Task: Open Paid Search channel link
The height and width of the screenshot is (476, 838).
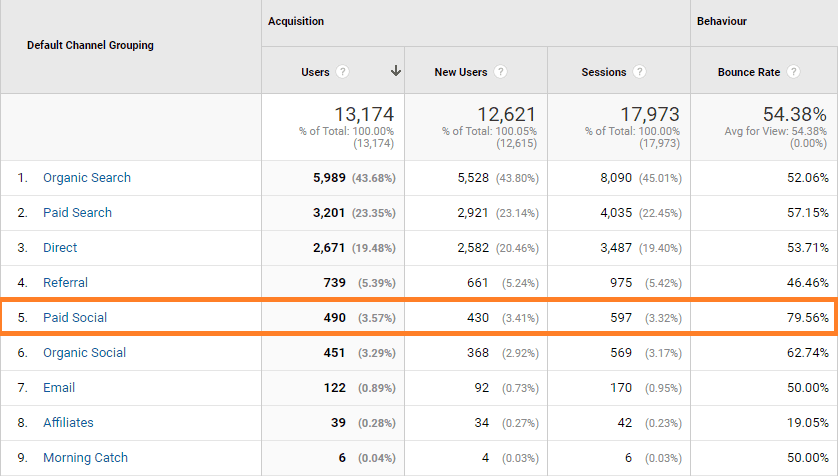Action: pyautogui.click(x=77, y=213)
